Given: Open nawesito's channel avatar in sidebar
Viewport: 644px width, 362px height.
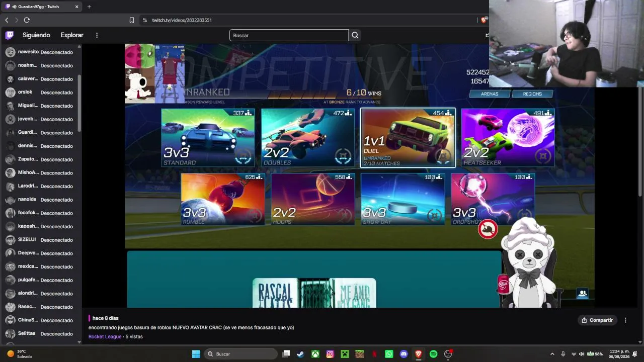Looking at the screenshot, I should (10, 52).
